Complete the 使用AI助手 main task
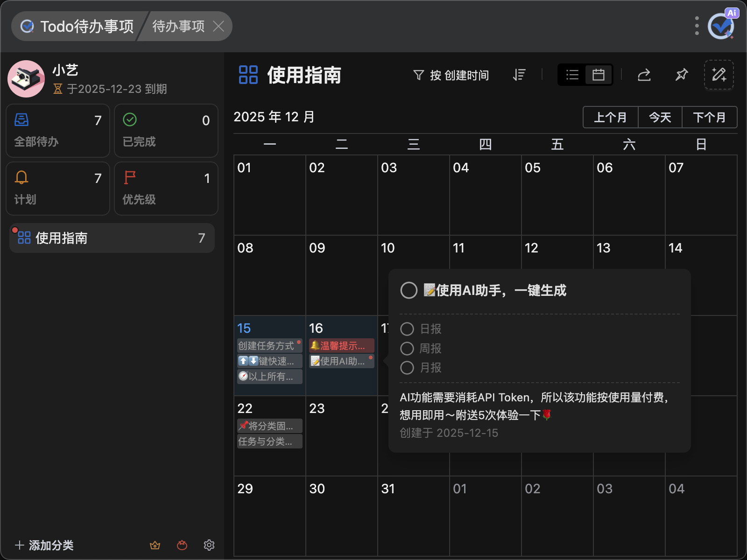 [x=409, y=290]
